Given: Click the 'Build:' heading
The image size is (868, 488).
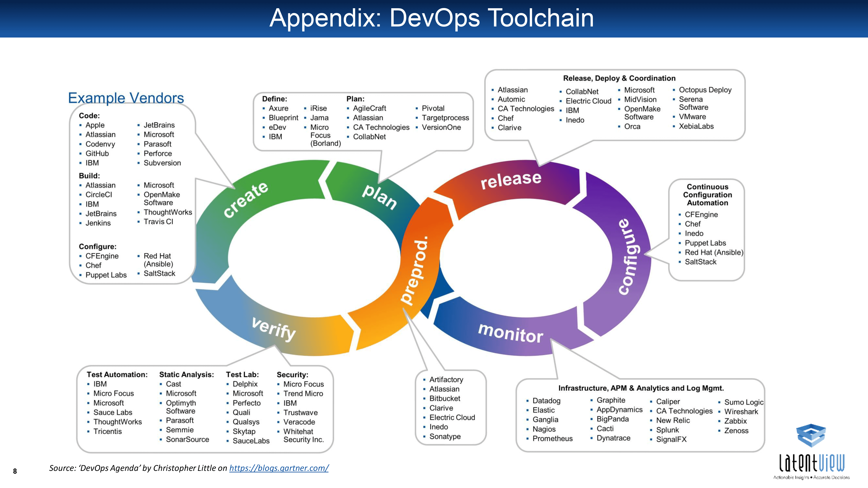Looking at the screenshot, I should [x=89, y=176].
